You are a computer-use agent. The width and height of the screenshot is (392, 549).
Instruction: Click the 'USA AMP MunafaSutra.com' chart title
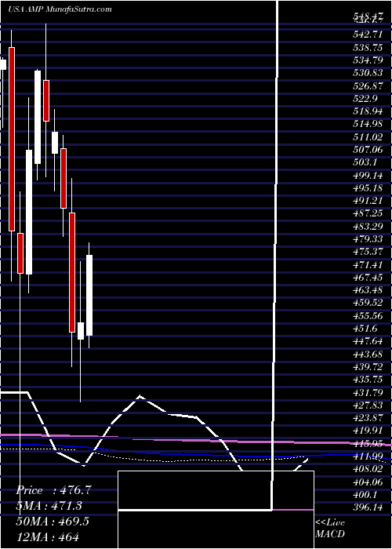(60, 9)
